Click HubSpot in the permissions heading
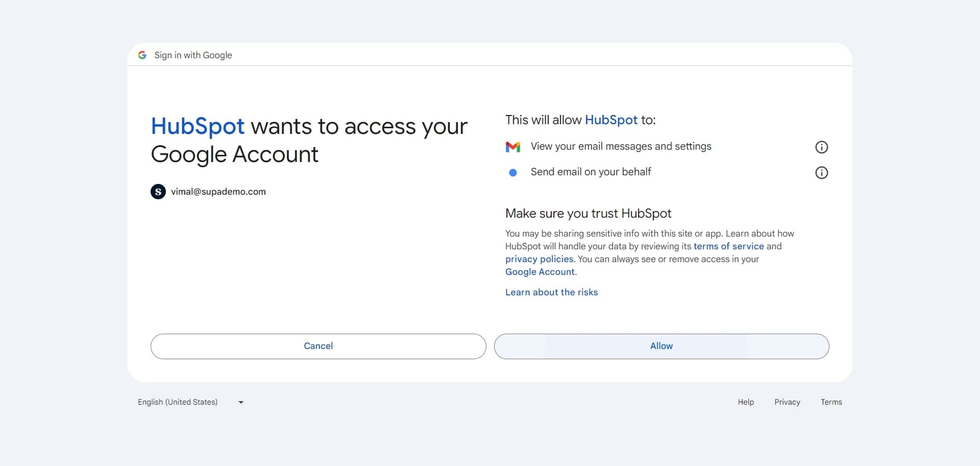980x466 pixels. coord(611,120)
